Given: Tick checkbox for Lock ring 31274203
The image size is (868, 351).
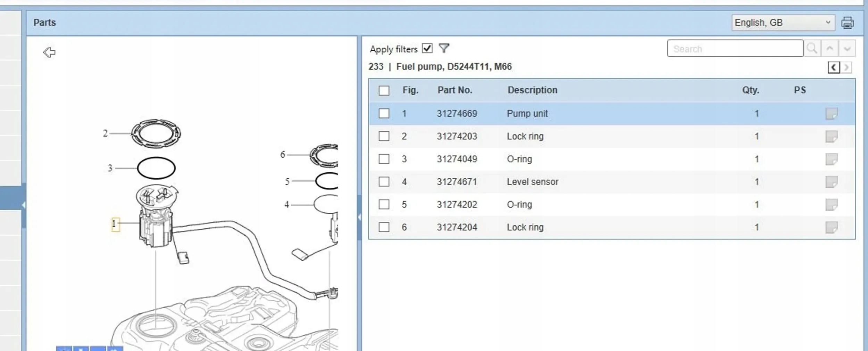Looking at the screenshot, I should pyautogui.click(x=384, y=136).
